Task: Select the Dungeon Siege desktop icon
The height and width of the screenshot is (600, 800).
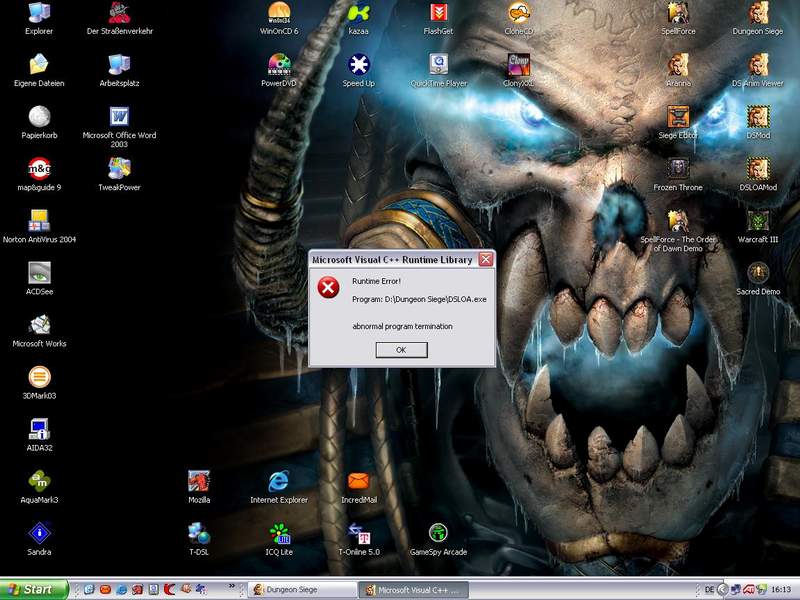Action: [x=758, y=13]
